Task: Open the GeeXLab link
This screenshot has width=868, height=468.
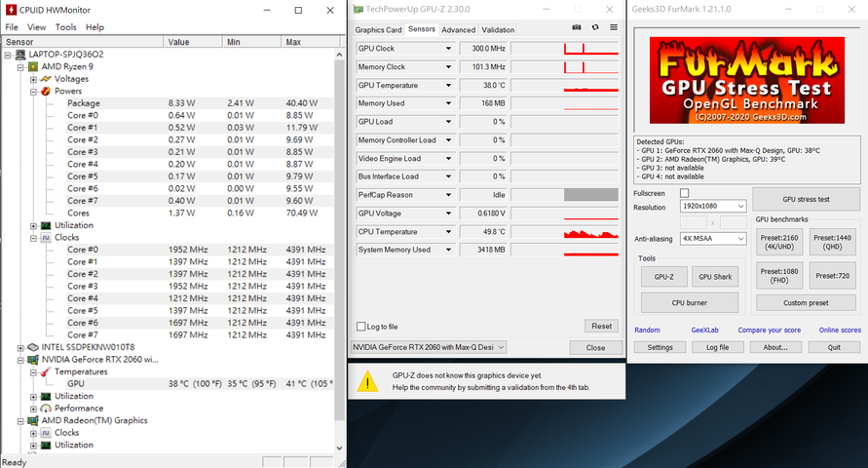Action: pyautogui.click(x=704, y=331)
